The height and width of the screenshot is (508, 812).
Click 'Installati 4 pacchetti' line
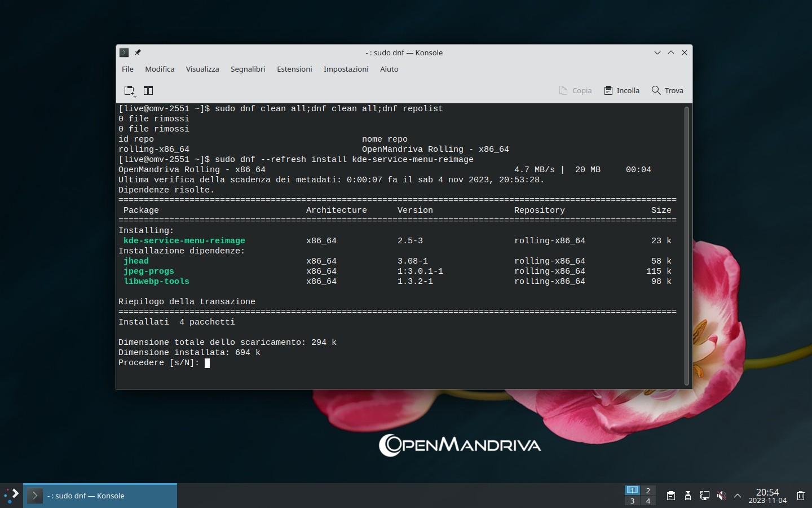click(x=176, y=322)
